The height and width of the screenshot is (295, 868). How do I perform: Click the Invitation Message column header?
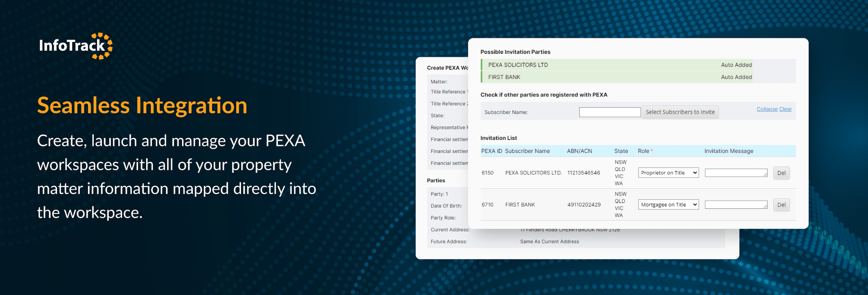[729, 151]
